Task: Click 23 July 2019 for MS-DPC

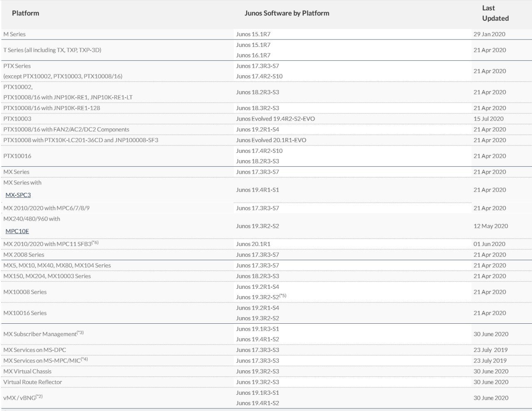Action: pyautogui.click(x=490, y=350)
